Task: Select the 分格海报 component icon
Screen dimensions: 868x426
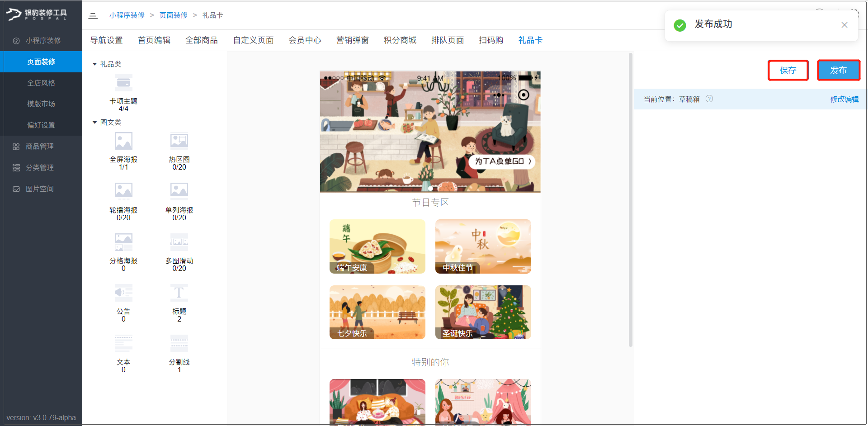Action: pyautogui.click(x=123, y=242)
